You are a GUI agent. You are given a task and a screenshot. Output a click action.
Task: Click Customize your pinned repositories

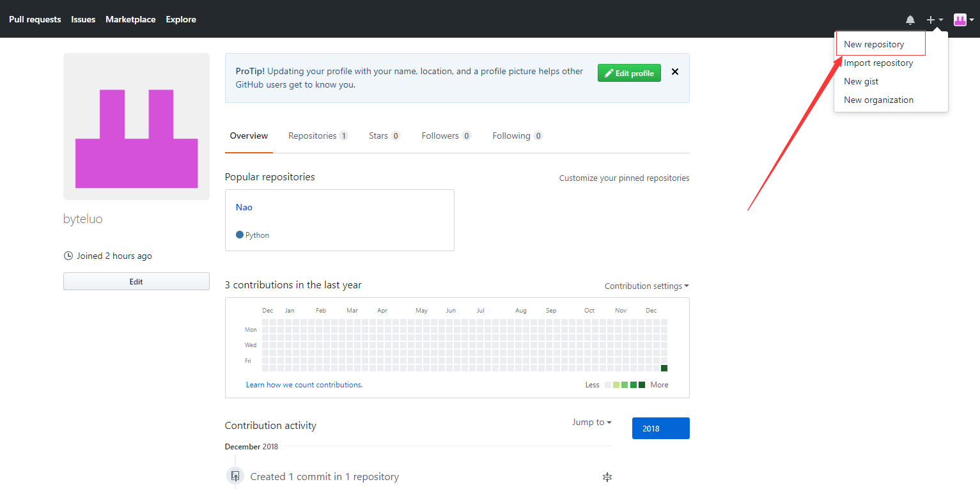point(624,178)
